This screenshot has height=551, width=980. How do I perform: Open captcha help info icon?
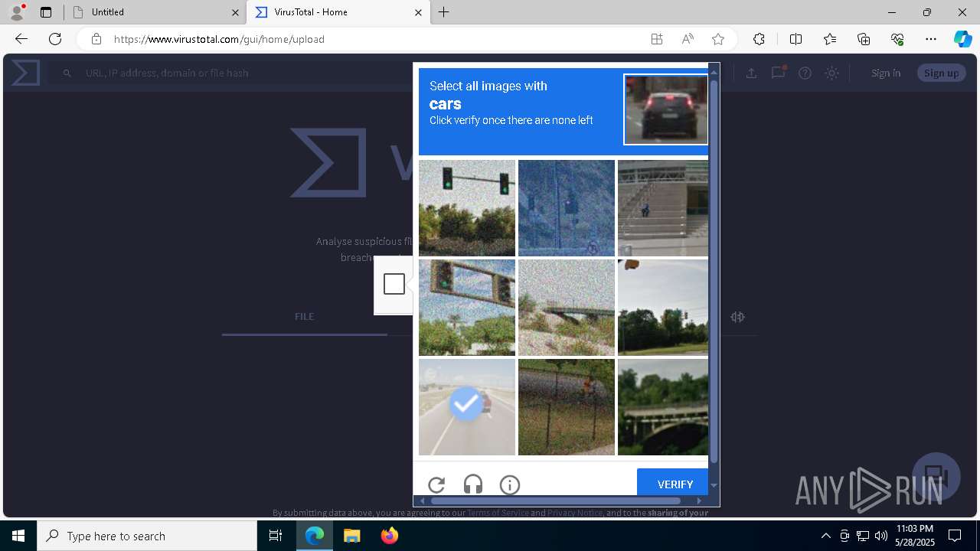(510, 484)
